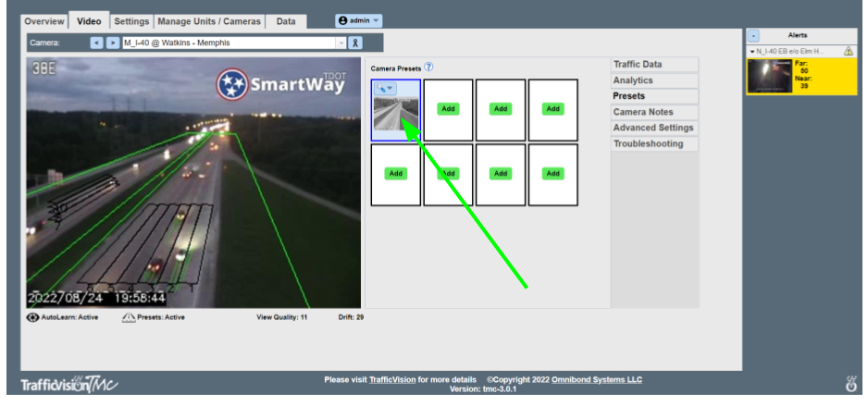The width and height of the screenshot is (868, 419).
Task: Click the icon in footer right corner
Action: pyautogui.click(x=851, y=384)
